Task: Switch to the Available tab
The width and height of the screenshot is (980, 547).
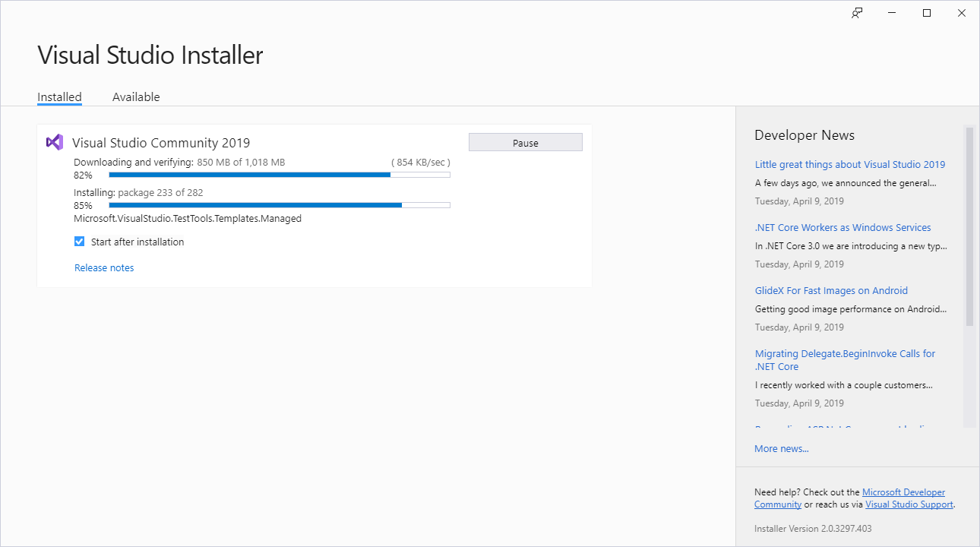Action: pyautogui.click(x=136, y=96)
